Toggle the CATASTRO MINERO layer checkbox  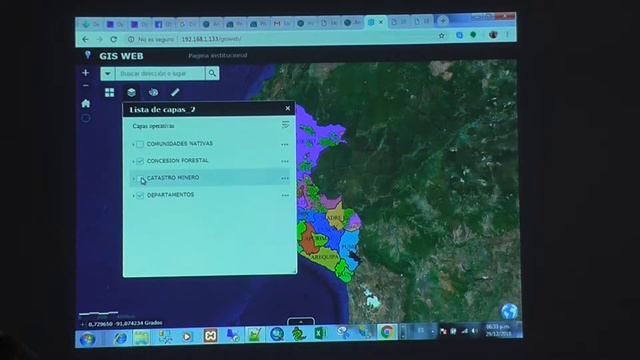pos(140,178)
